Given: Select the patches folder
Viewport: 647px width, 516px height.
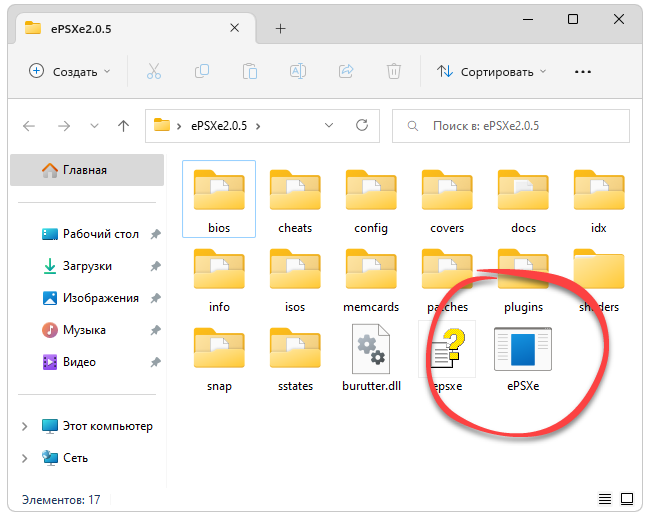Looking at the screenshot, I should (x=447, y=279).
